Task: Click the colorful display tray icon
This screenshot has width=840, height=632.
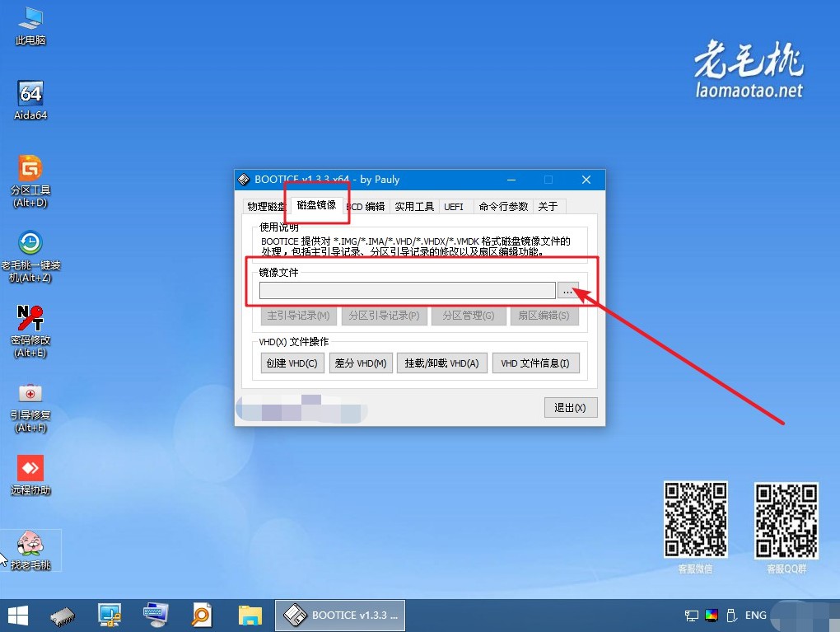Action: point(712,616)
